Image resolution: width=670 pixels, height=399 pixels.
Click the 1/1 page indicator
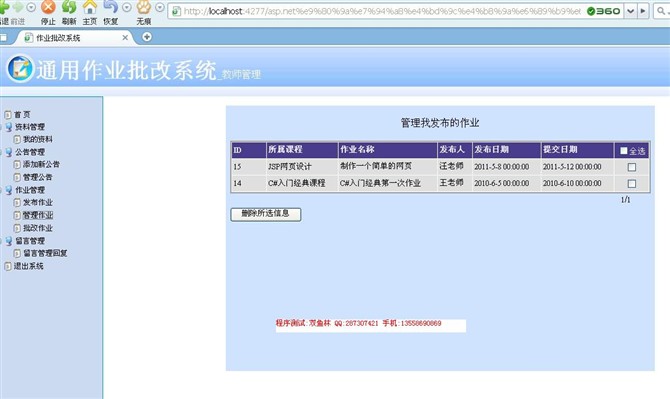click(x=626, y=200)
